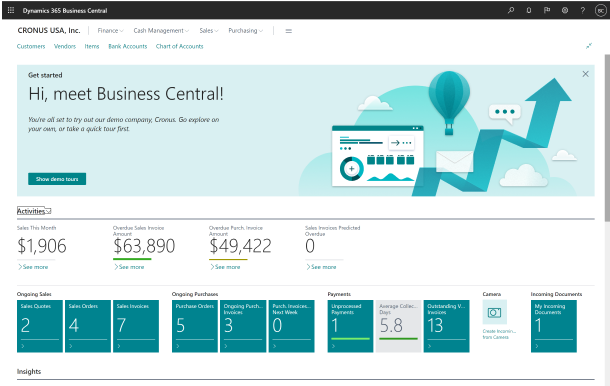
Task: Open the My Incoming Documents tile
Action: coord(554,326)
